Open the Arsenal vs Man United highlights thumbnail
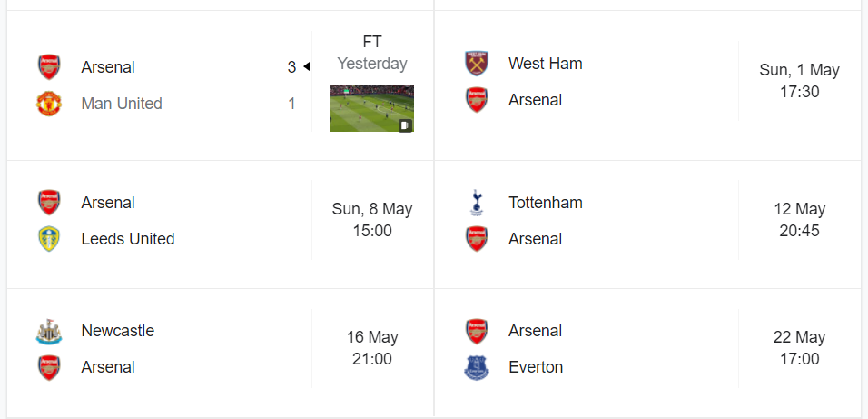Screen dimensions: 868x419 click(x=371, y=108)
